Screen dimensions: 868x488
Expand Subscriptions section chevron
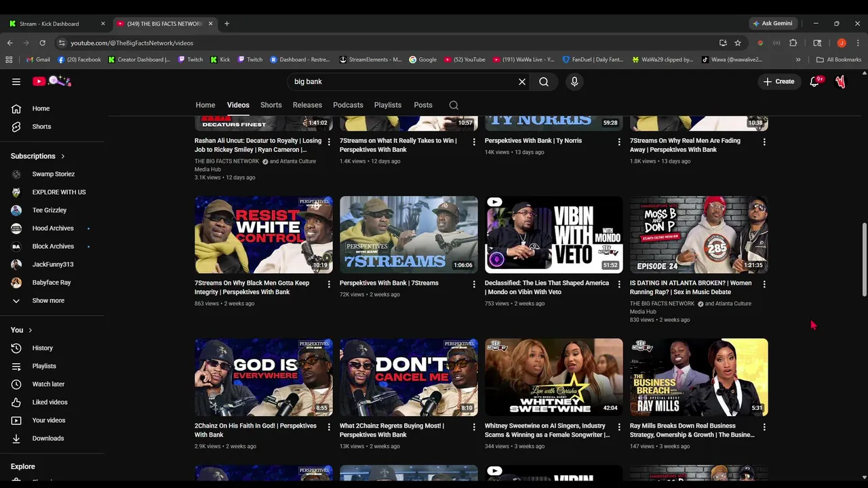[x=63, y=157]
